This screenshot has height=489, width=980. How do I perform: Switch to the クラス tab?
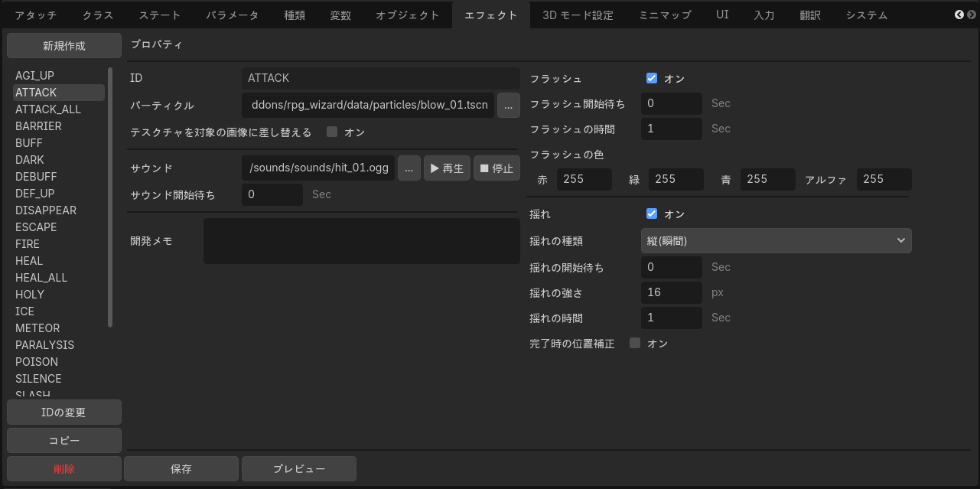point(98,15)
